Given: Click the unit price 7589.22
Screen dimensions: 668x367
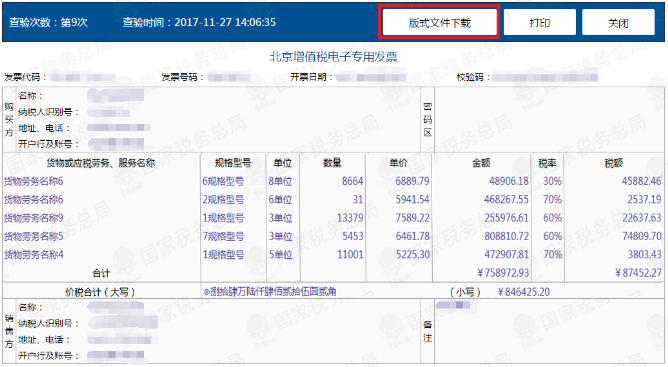Looking at the screenshot, I should (x=412, y=218).
